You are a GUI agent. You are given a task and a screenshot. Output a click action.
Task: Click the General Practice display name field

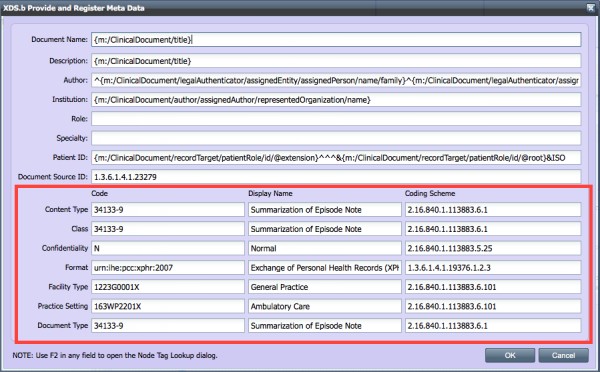click(324, 287)
